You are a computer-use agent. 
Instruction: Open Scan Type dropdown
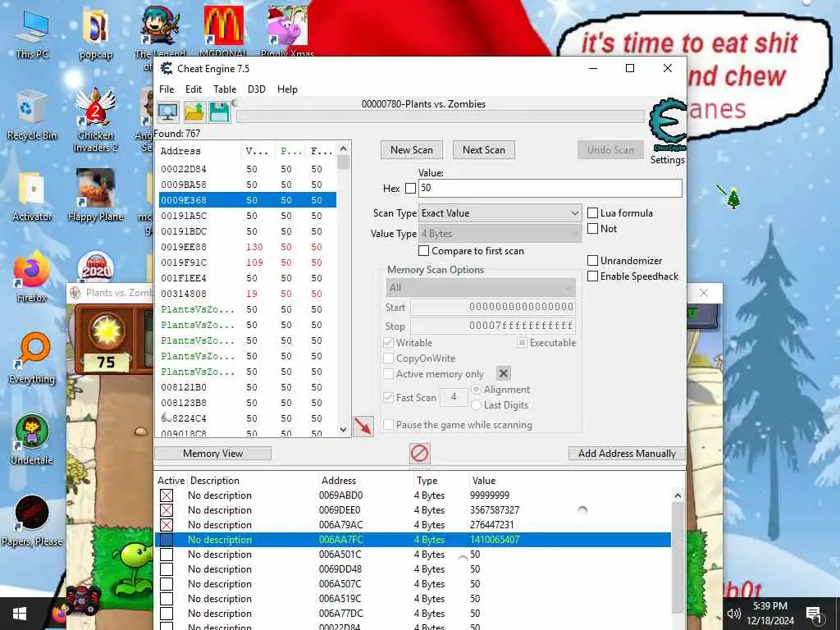point(500,212)
